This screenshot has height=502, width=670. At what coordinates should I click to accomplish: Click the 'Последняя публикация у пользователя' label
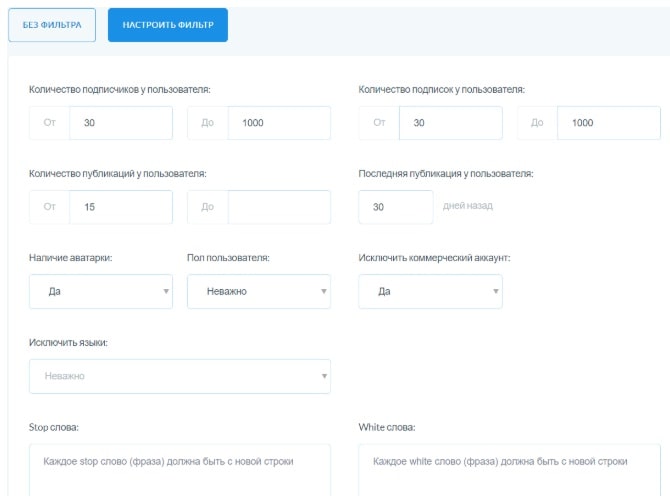point(446,173)
